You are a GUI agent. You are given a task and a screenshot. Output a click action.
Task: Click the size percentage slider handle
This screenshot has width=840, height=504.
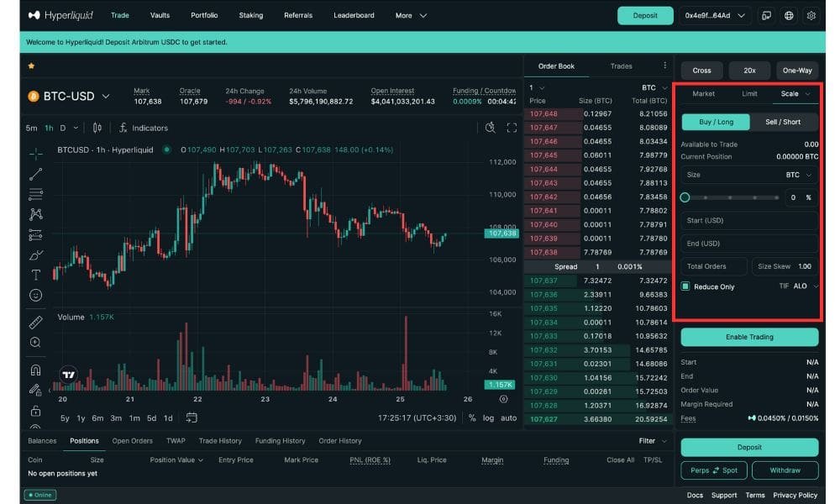(x=685, y=197)
